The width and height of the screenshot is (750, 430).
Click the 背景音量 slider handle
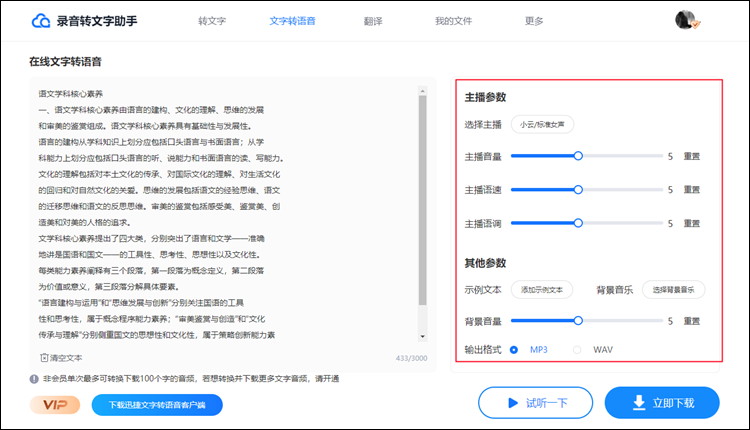tap(578, 320)
